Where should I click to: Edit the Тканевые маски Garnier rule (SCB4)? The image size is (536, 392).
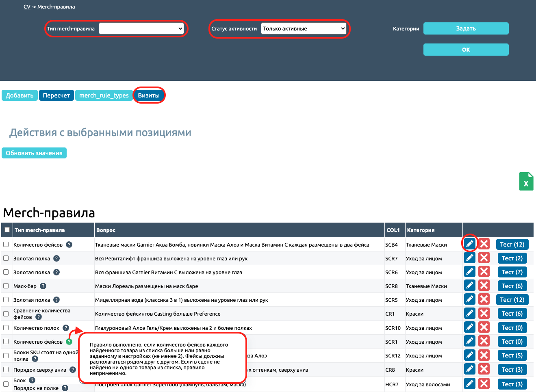pyautogui.click(x=470, y=244)
